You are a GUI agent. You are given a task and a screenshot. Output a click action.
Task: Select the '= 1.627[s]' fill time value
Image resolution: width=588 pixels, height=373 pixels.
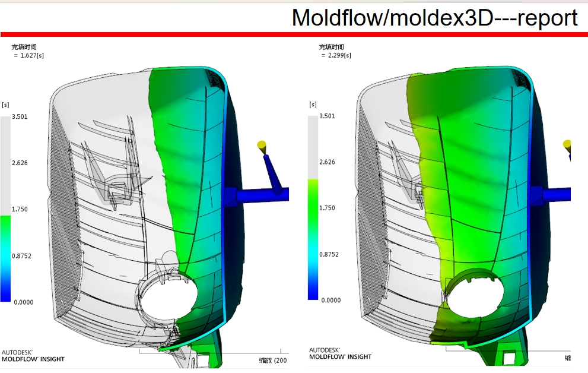pyautogui.click(x=29, y=55)
